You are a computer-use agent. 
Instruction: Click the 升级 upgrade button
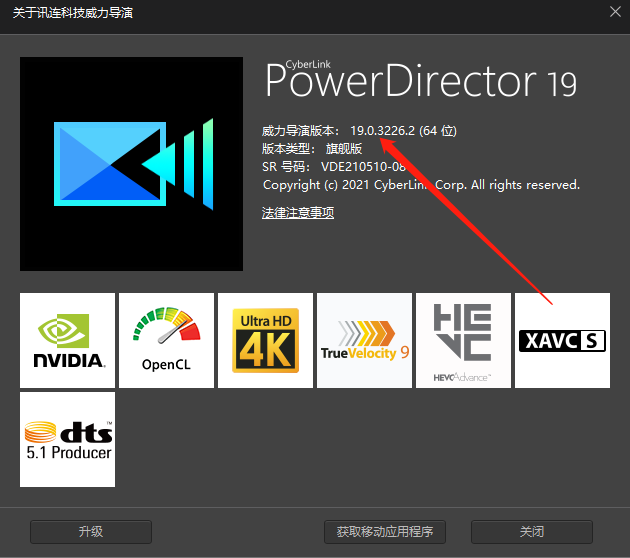point(91,532)
